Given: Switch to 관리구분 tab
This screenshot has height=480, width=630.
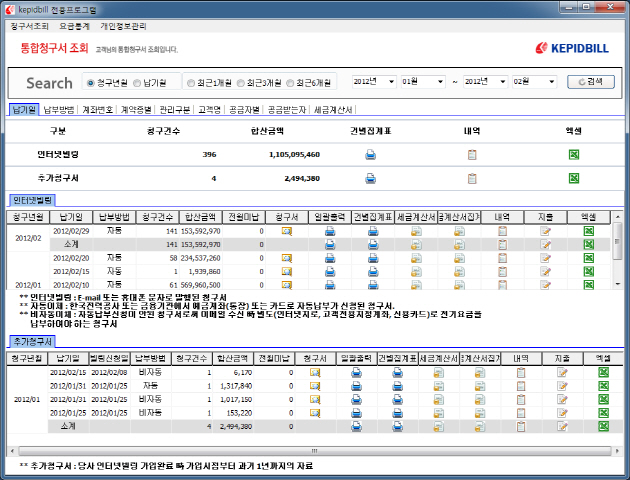Looking at the screenshot, I should coord(175,110).
